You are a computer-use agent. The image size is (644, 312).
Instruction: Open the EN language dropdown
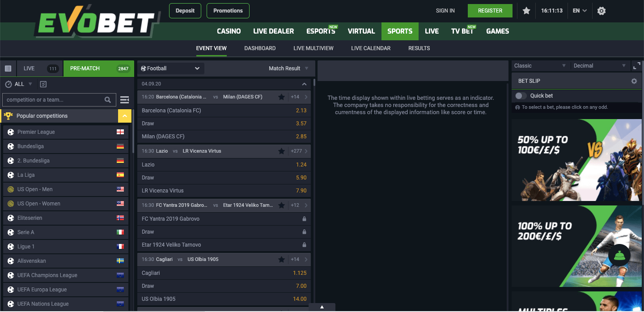580,11
